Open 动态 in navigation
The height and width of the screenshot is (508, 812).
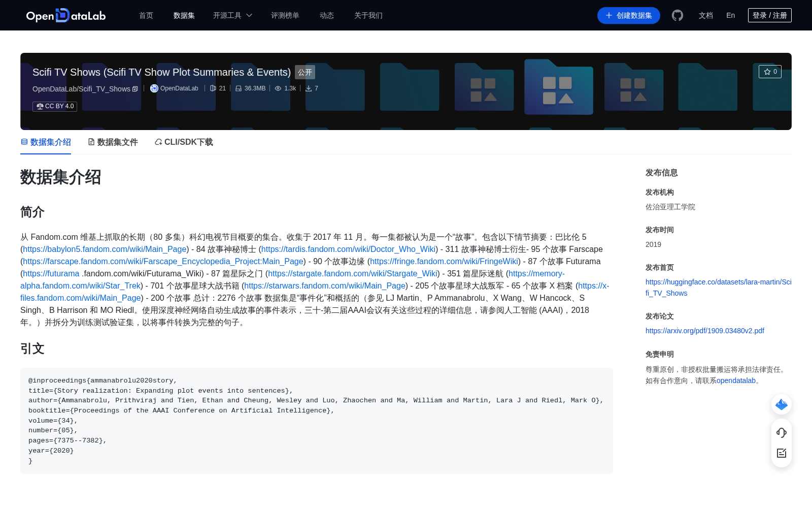click(327, 15)
